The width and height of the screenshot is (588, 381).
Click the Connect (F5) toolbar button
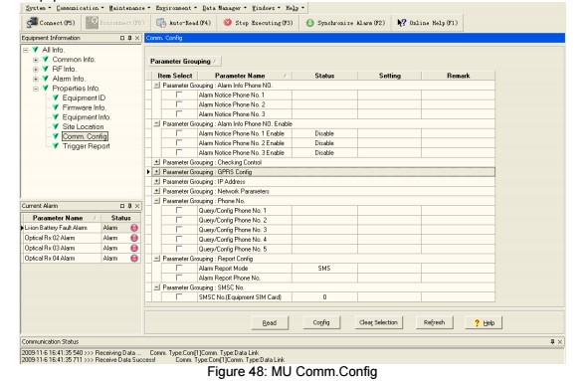coord(51,23)
